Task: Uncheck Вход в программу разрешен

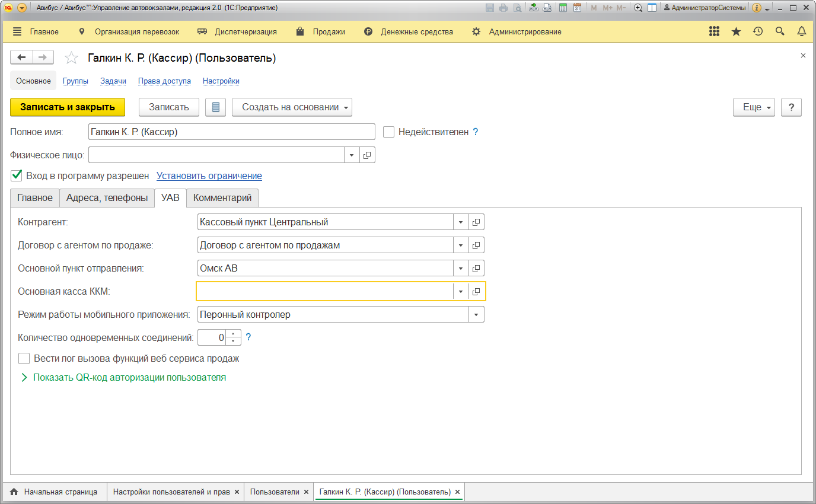Action: point(17,176)
